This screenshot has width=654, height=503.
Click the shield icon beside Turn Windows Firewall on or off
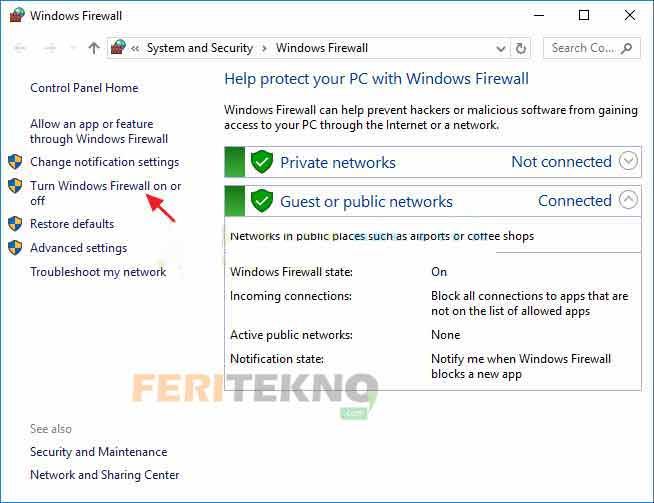[15, 186]
